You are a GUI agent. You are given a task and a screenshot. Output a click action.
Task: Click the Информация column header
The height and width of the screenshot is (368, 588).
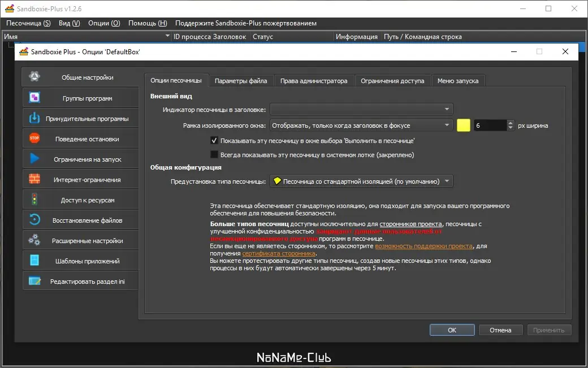click(357, 36)
